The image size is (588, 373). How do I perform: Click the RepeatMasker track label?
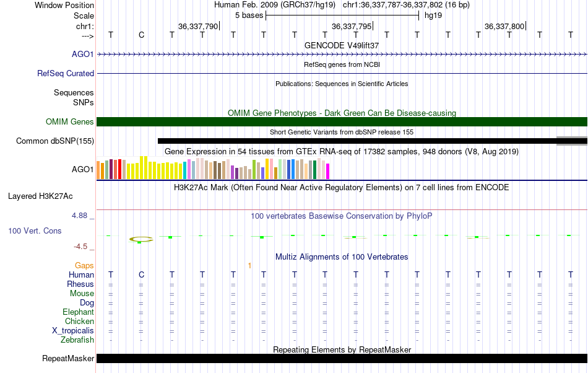(x=68, y=359)
